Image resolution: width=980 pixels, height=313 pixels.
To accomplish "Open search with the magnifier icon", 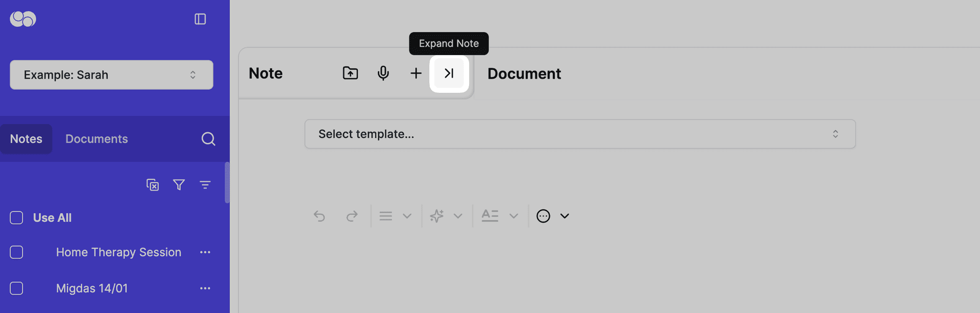I will (x=208, y=139).
